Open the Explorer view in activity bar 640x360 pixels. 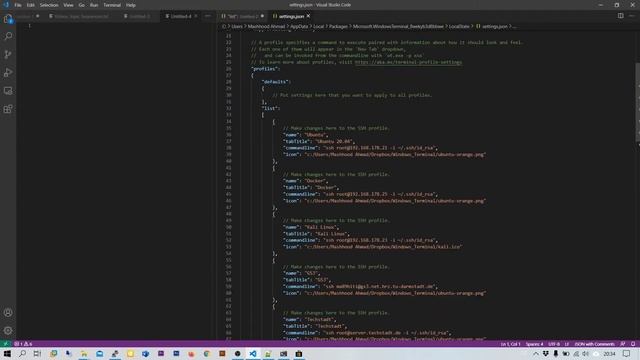click(8, 19)
